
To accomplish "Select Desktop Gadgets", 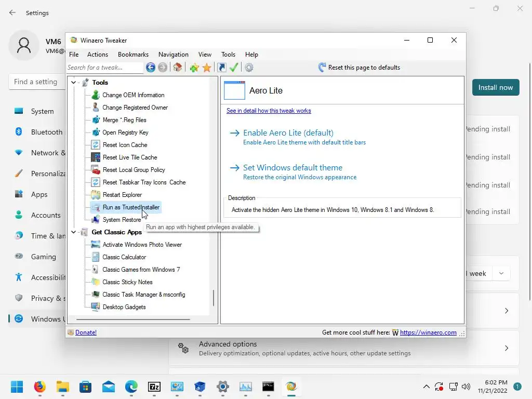I will click(x=124, y=307).
